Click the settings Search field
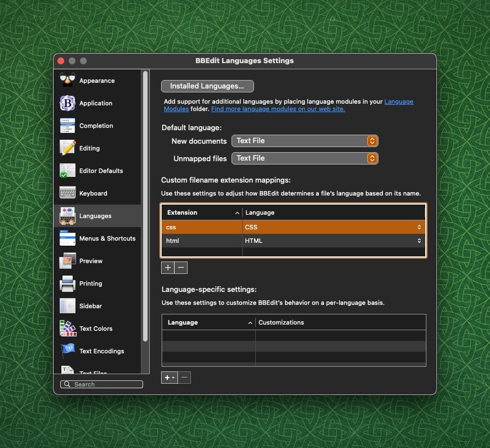The image size is (490, 448). [x=101, y=384]
